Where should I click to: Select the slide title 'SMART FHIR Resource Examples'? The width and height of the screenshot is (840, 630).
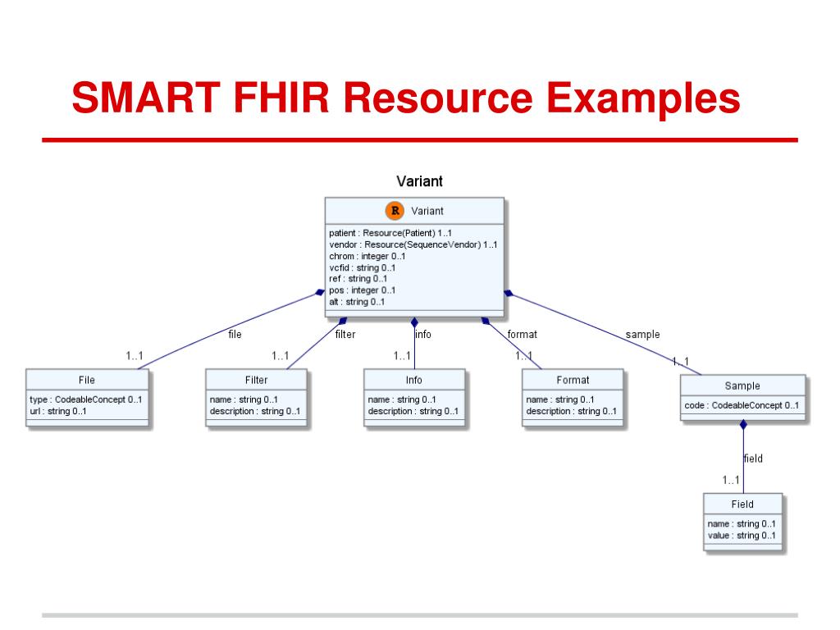[405, 98]
